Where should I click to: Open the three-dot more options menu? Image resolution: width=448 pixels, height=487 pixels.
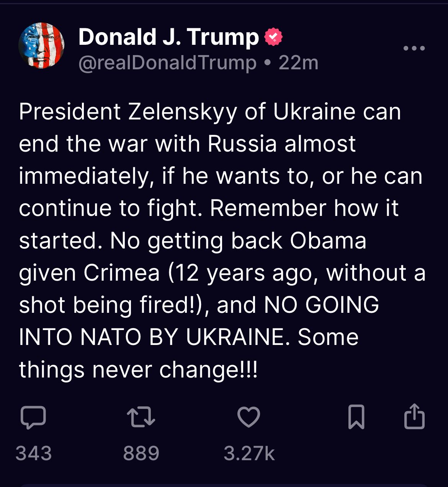[414, 48]
